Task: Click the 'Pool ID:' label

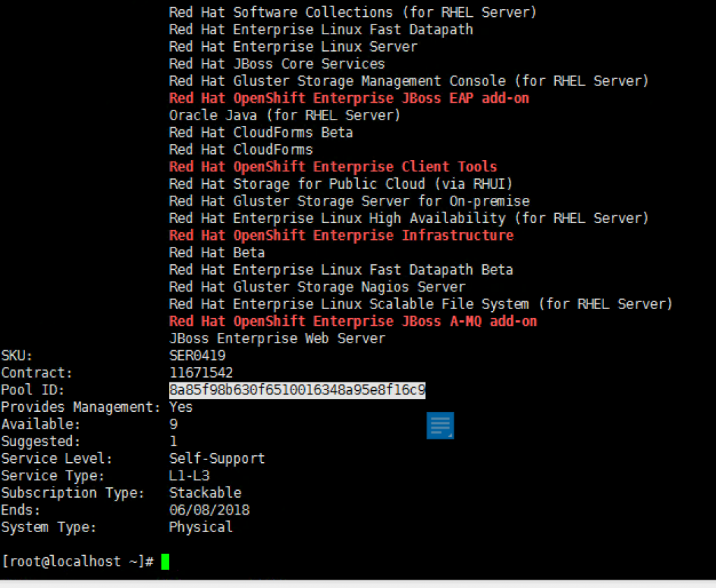Action: click(33, 390)
